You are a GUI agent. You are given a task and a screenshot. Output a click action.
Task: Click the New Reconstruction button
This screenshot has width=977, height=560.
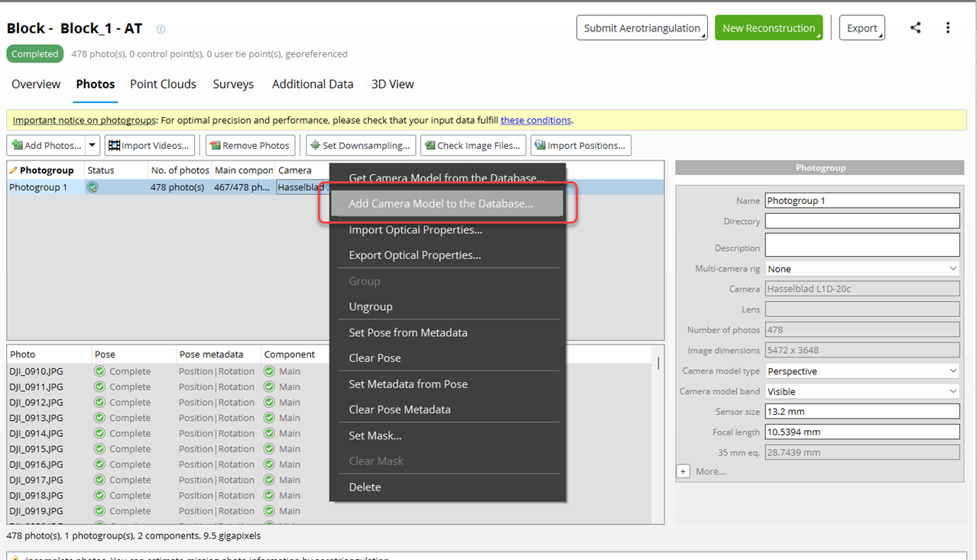pos(768,28)
